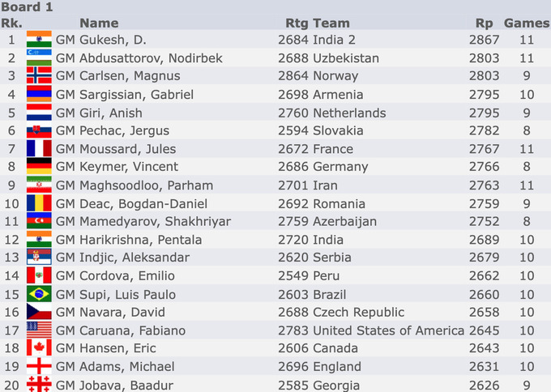Open player name Maghsoodloo, Parham

tap(146, 185)
